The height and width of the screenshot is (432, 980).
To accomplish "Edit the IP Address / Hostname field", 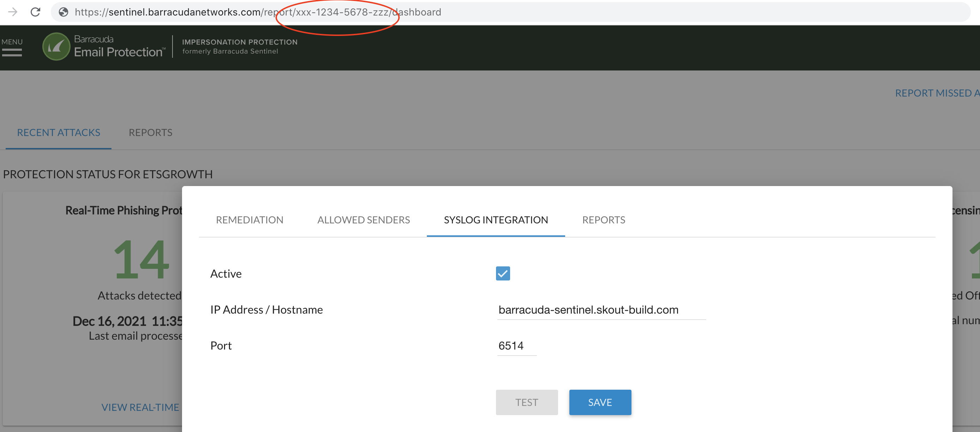I will click(601, 310).
